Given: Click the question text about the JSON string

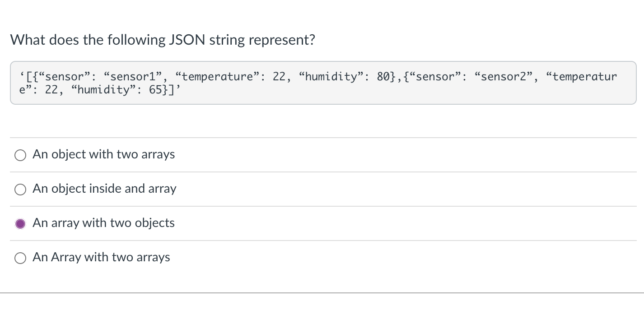Looking at the screenshot, I should coord(163,40).
